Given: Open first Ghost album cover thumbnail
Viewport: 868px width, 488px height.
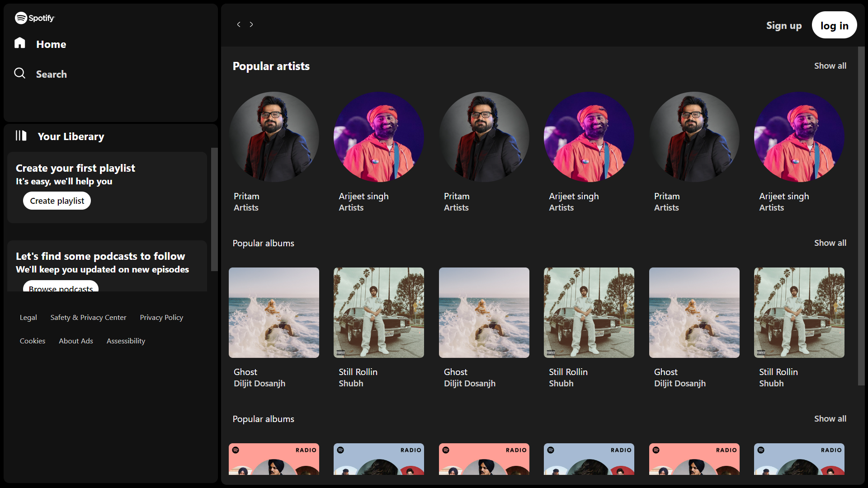Looking at the screenshot, I should pyautogui.click(x=274, y=313).
